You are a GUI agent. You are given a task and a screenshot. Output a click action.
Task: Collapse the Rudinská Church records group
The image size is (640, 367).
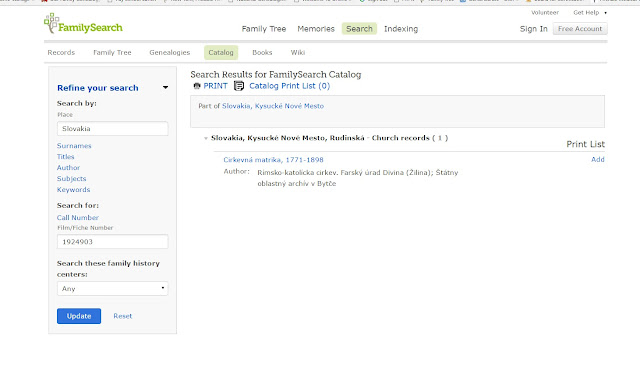pos(206,138)
